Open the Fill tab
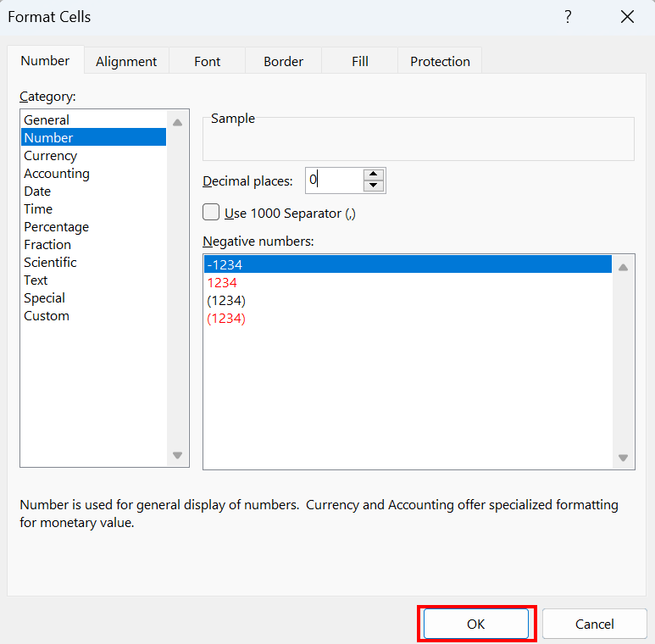 (360, 61)
